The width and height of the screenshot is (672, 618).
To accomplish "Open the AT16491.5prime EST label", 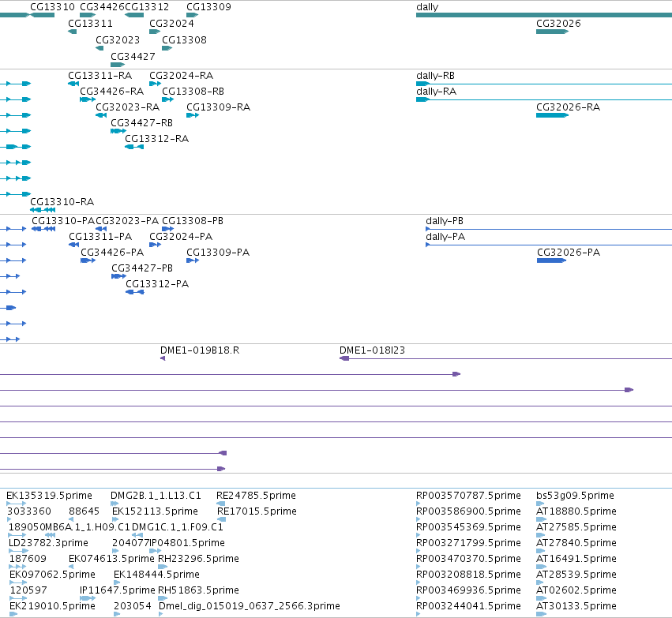I will pyautogui.click(x=576, y=559).
